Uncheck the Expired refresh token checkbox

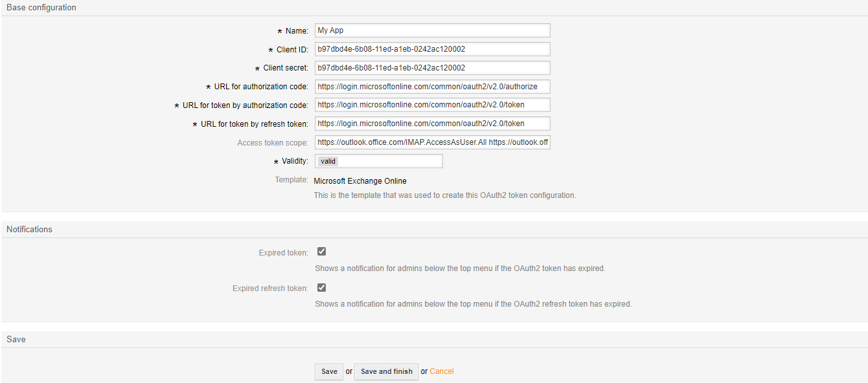[x=321, y=287]
